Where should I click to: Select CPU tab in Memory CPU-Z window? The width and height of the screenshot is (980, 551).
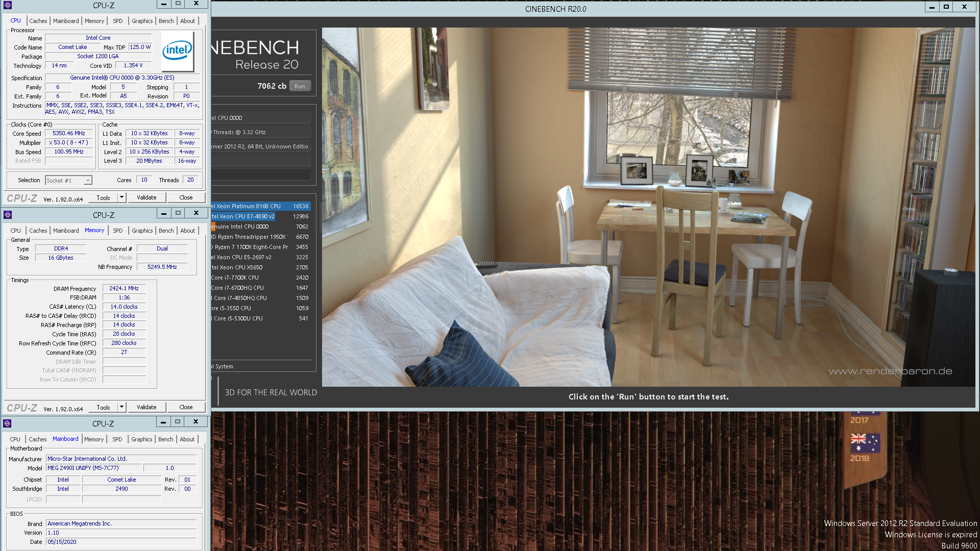click(x=16, y=231)
